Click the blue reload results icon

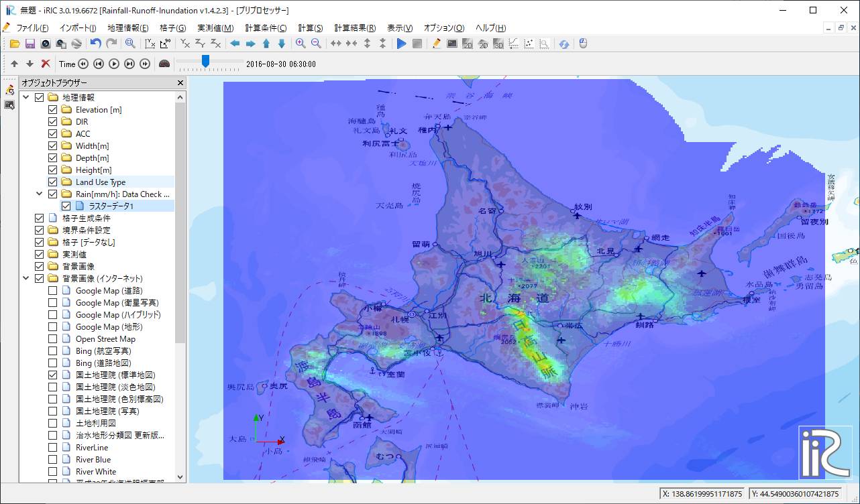pos(563,44)
